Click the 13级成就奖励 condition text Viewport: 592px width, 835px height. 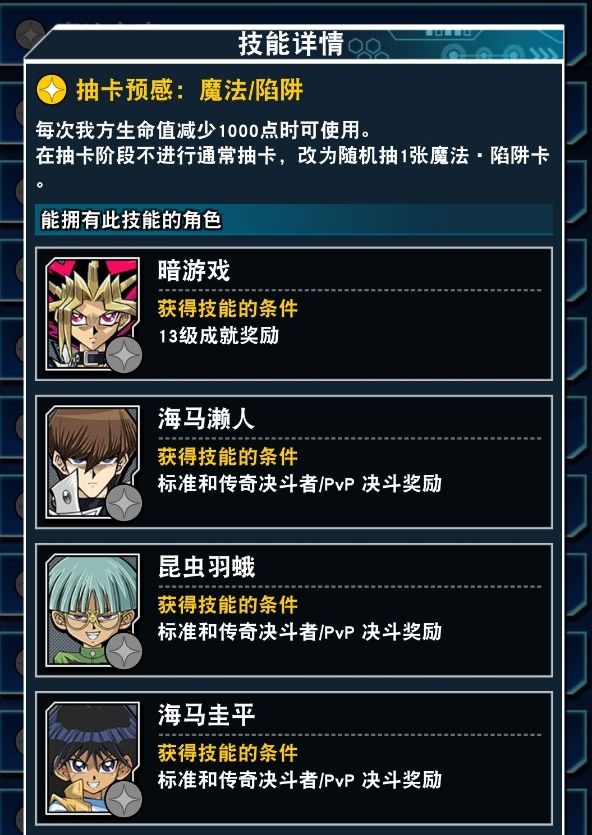click(x=218, y=336)
